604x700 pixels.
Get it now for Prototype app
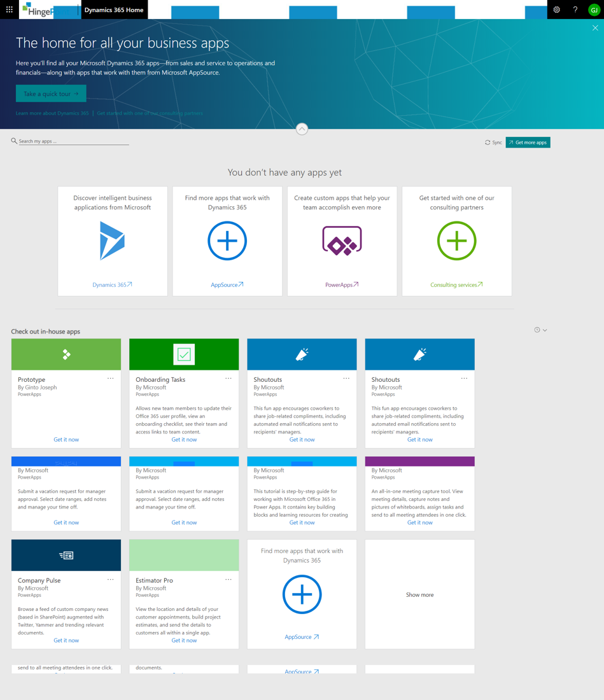66,440
